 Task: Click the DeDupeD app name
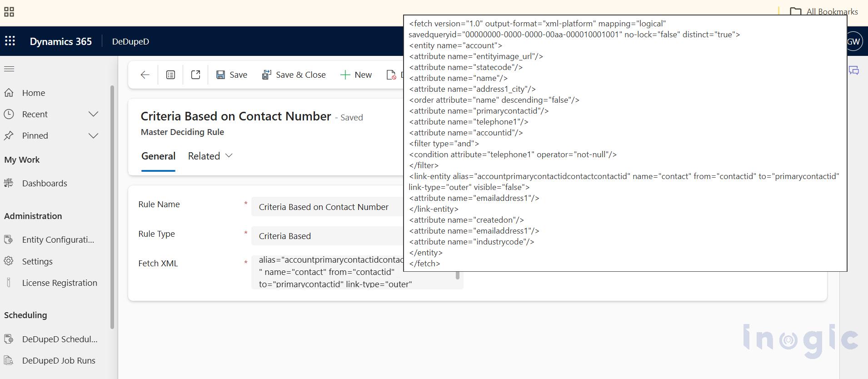coord(130,41)
